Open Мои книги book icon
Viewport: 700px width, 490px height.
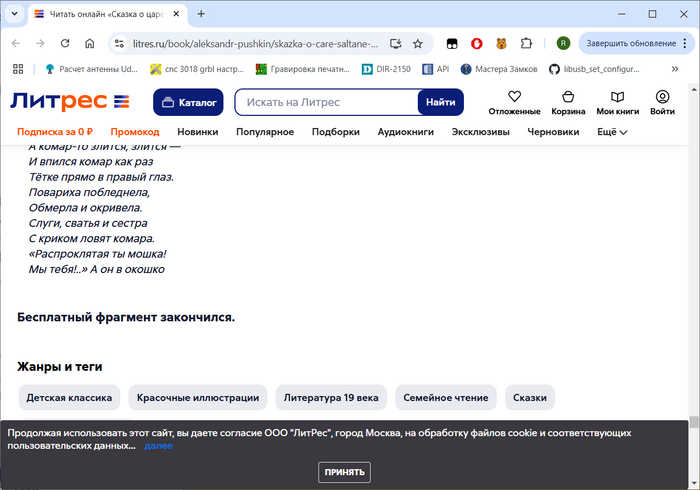617,96
